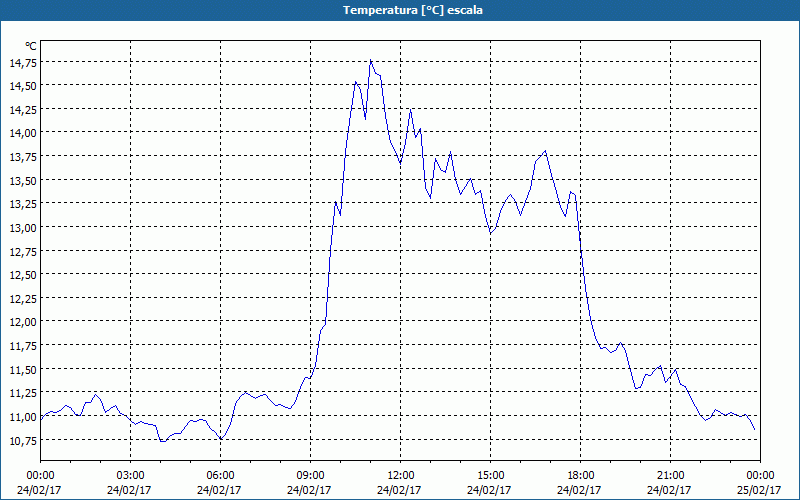Click the 14,25 y-axis label

click(23, 110)
